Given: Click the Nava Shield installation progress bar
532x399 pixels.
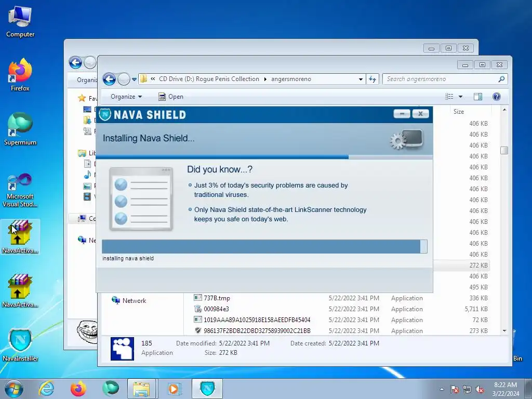Looking at the screenshot, I should point(264,246).
